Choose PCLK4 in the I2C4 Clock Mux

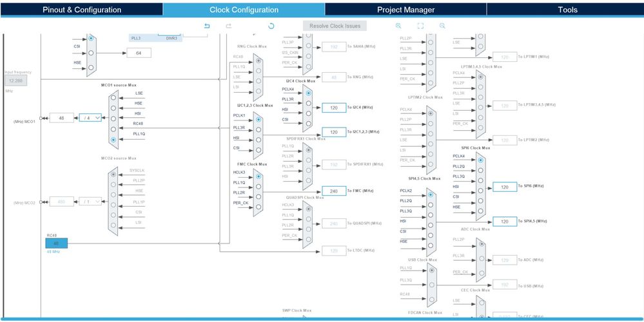[x=308, y=93]
